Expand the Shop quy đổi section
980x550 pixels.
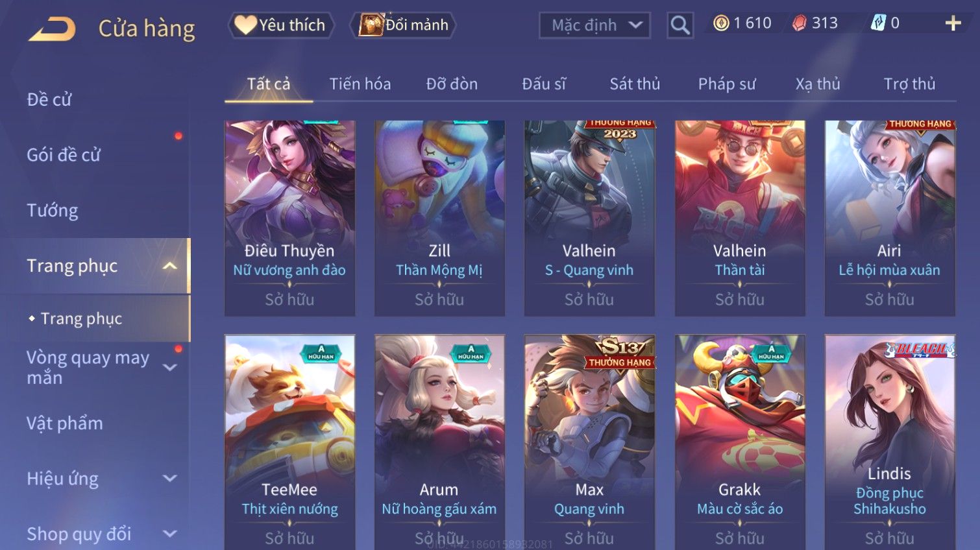(170, 534)
